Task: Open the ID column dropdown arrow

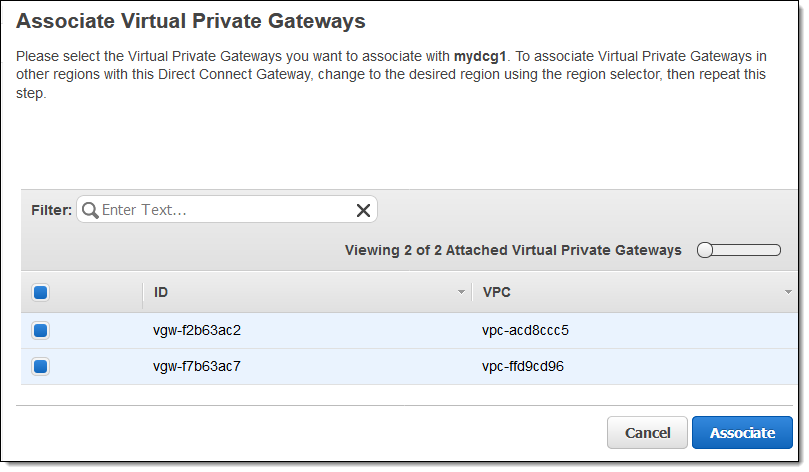Action: point(461,293)
